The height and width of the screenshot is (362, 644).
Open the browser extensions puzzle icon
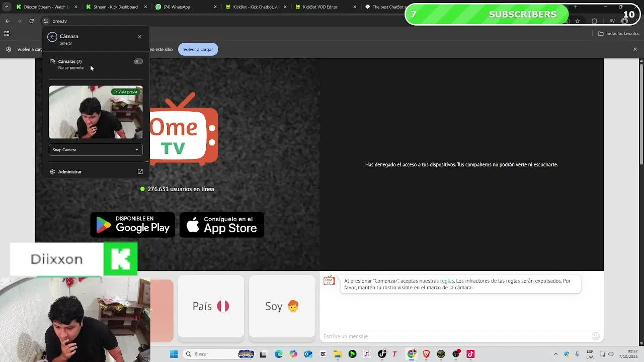tap(595, 21)
